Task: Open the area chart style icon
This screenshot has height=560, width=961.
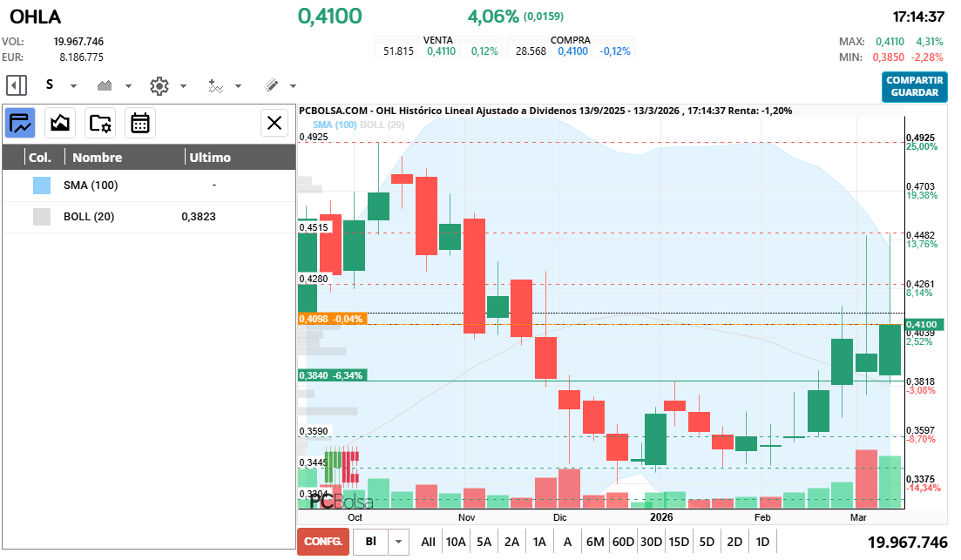Action: 59,123
